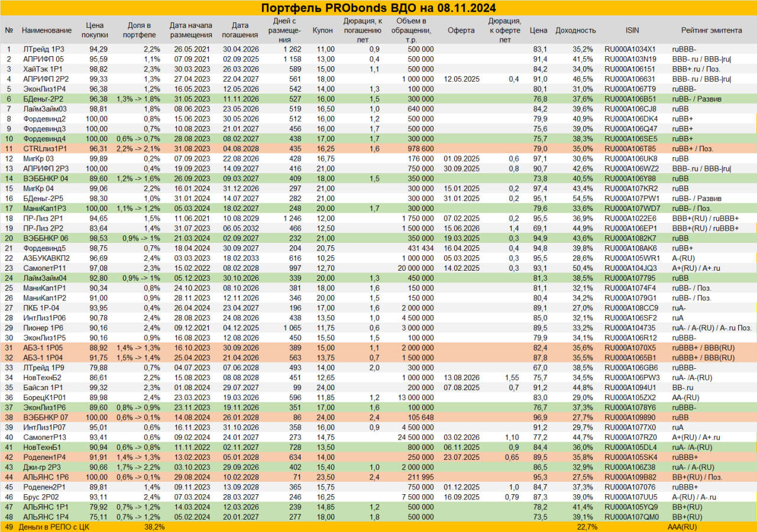Click the ISIN column header

[632, 30]
